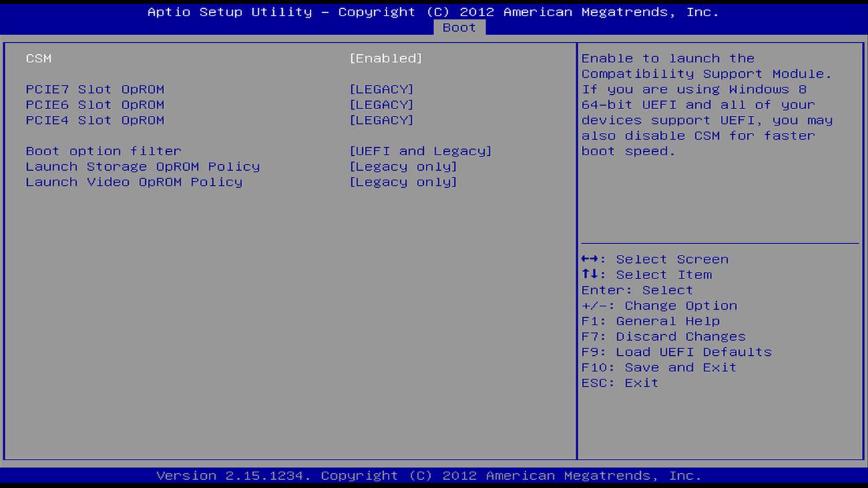Click the F7: Discard Changes hint
The width and height of the screenshot is (868, 488).
tap(664, 337)
